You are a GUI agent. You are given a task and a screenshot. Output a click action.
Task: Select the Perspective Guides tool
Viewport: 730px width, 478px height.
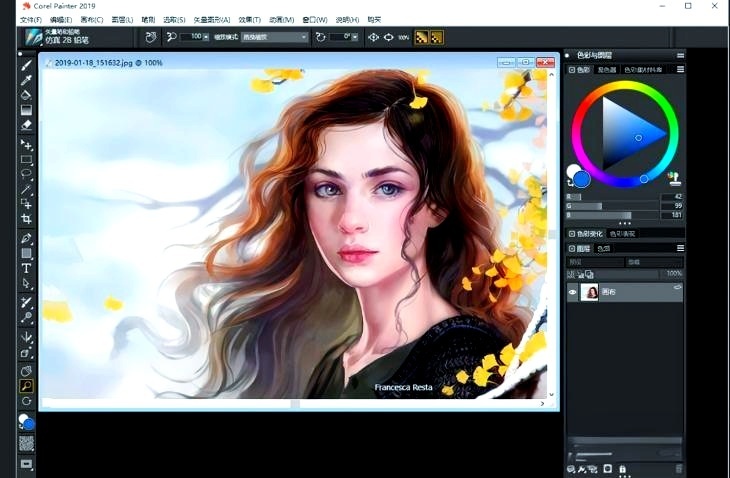(26, 353)
